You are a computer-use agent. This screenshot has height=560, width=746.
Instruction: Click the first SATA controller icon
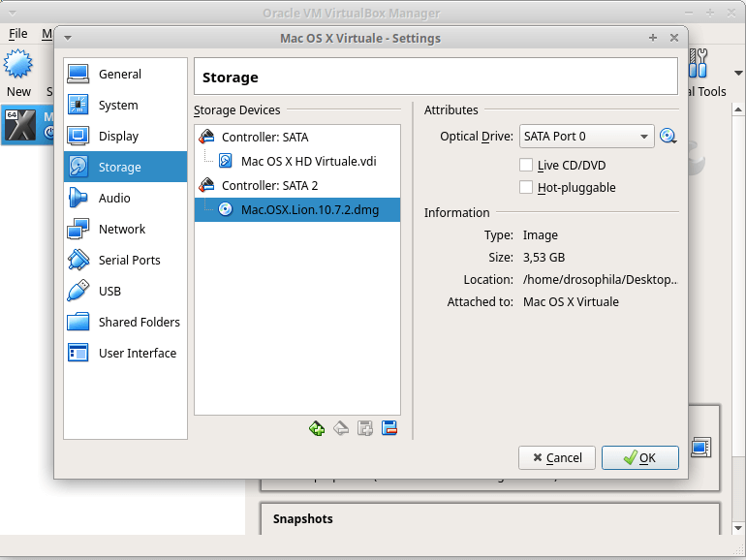[x=206, y=137]
